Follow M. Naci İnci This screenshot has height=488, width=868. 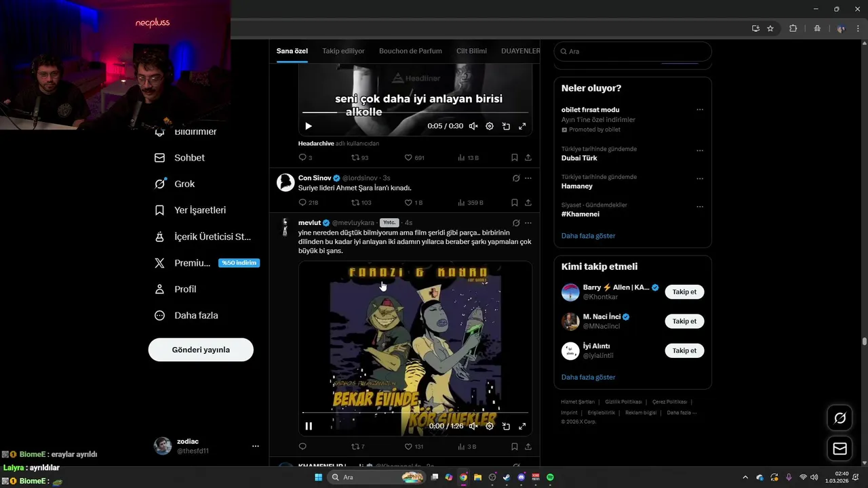point(684,321)
